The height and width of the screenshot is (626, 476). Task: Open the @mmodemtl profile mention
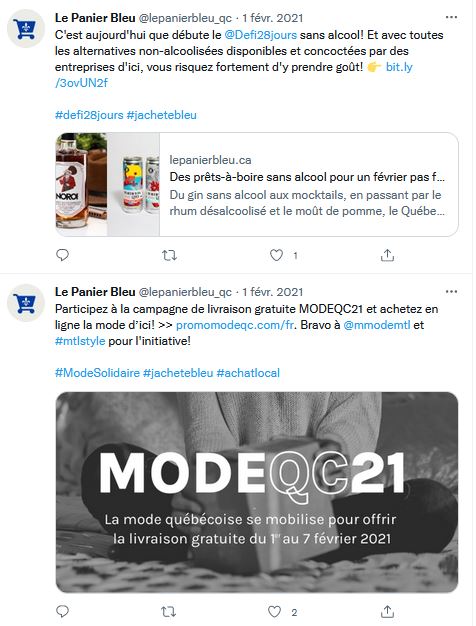377,325
